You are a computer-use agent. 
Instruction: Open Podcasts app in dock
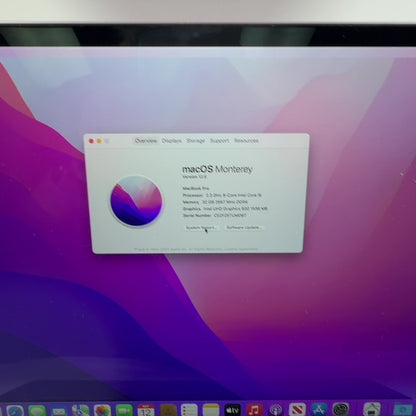[x=276, y=410]
